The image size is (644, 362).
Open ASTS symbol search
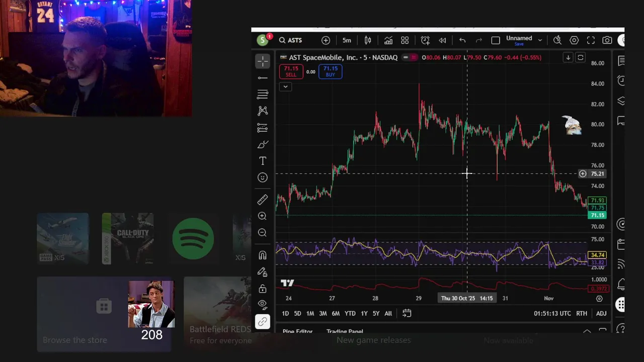coord(291,40)
